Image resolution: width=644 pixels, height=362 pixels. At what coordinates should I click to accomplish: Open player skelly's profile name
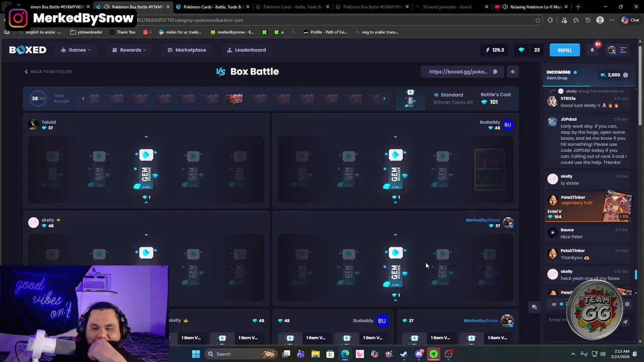[x=48, y=220]
